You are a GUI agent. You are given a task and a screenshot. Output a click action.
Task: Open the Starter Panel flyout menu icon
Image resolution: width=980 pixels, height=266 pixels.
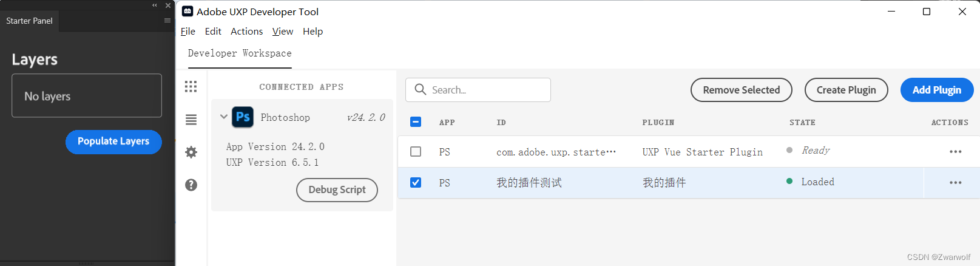(x=167, y=20)
